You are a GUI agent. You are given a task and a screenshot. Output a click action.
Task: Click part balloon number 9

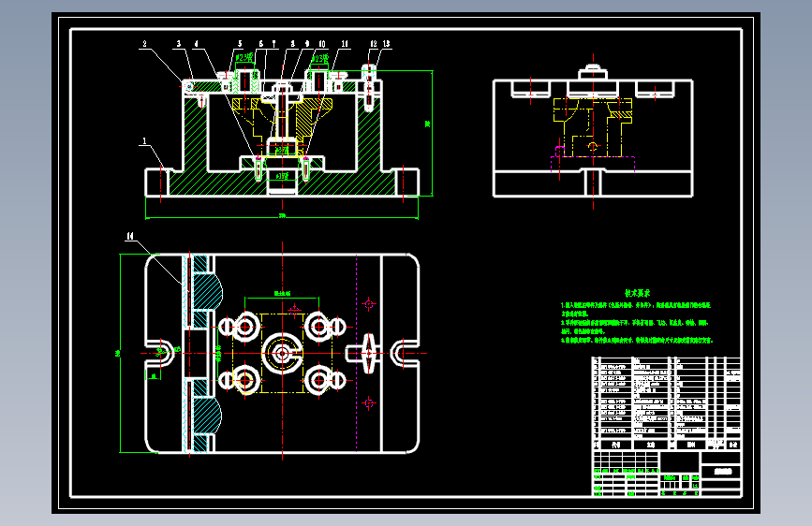(307, 44)
